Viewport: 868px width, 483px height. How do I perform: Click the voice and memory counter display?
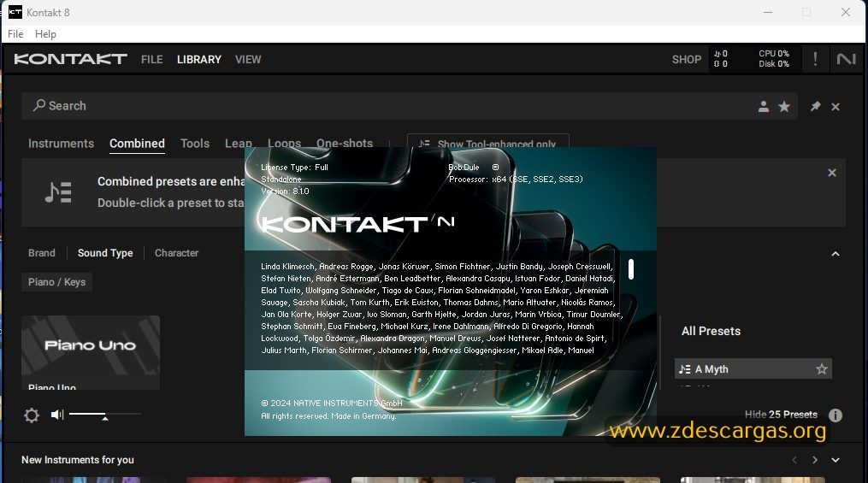coord(721,59)
